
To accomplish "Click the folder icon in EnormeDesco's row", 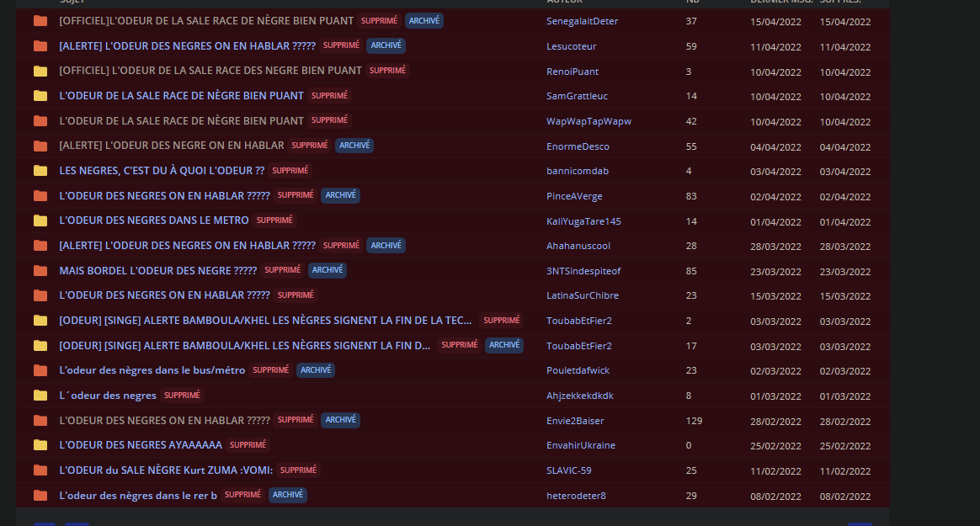I will pyautogui.click(x=40, y=146).
